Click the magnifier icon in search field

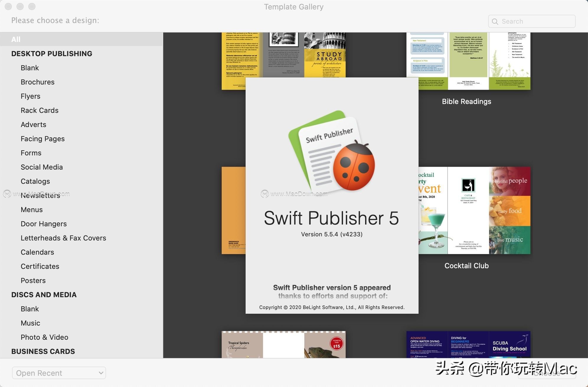pyautogui.click(x=495, y=22)
